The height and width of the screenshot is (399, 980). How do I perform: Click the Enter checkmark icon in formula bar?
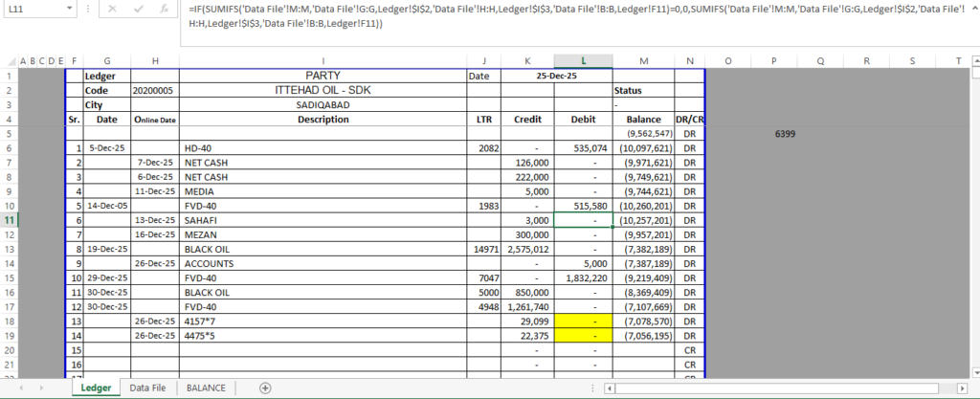coord(138,9)
